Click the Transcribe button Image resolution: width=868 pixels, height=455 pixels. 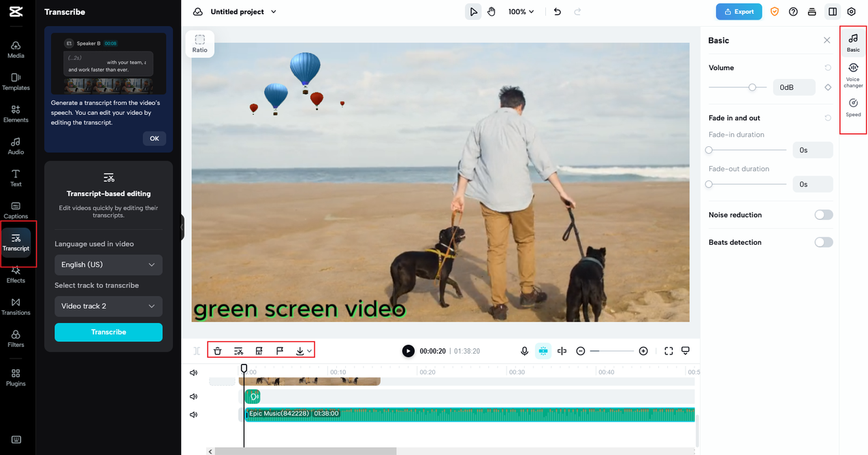click(x=108, y=332)
